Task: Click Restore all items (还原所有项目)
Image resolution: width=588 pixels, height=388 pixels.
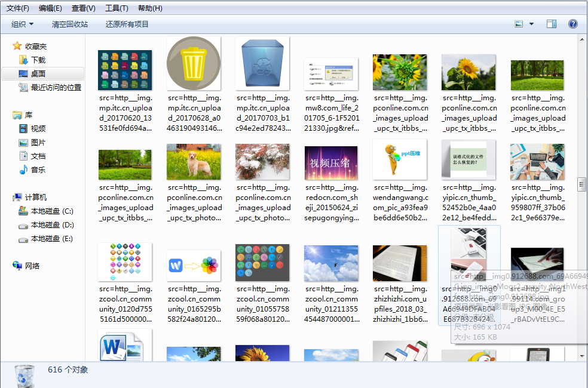Action: (x=127, y=24)
